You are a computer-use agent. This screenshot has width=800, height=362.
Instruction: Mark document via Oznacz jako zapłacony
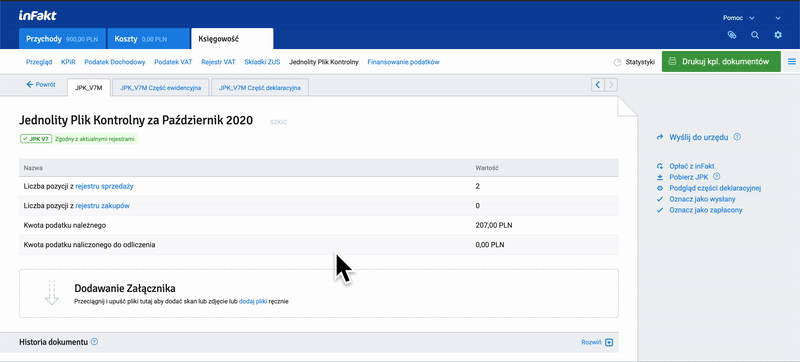[699, 210]
